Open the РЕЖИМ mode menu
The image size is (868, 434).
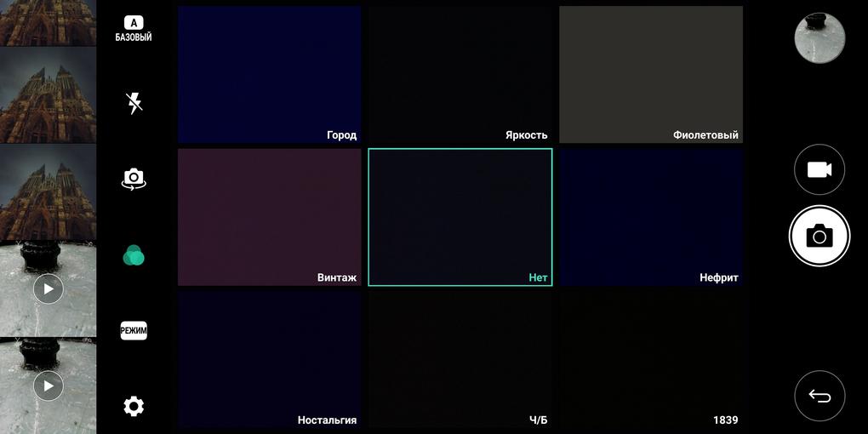click(134, 331)
